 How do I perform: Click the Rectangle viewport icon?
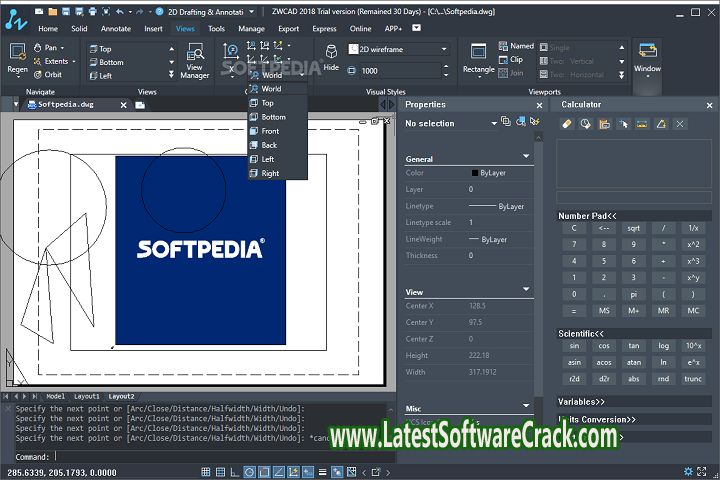point(478,57)
